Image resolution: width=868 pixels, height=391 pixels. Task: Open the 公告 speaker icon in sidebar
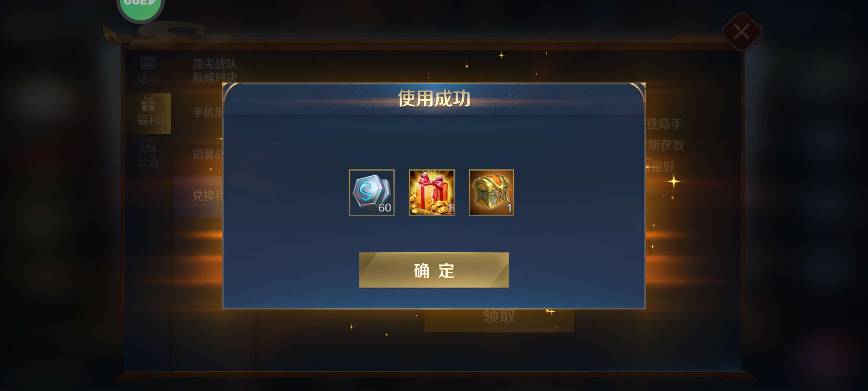(148, 146)
